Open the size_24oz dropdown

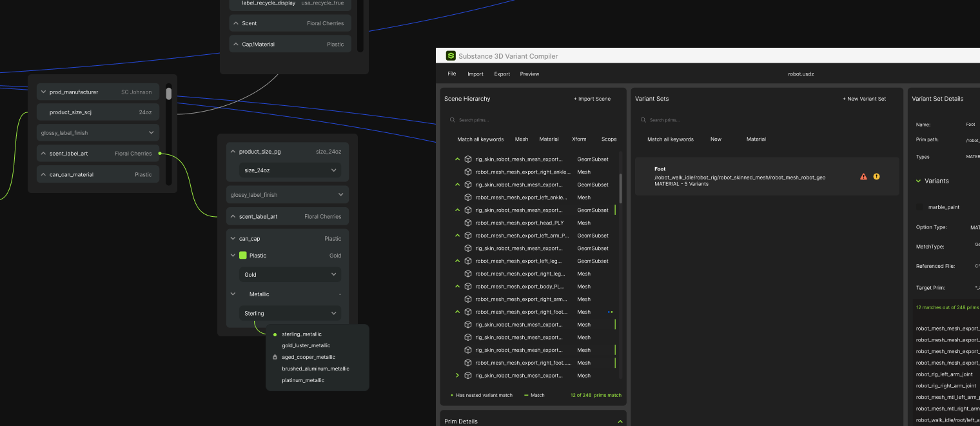tap(289, 170)
